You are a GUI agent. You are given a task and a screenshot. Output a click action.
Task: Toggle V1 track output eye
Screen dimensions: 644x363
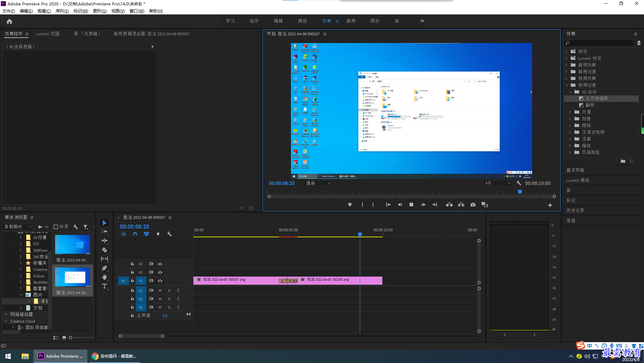point(160,281)
